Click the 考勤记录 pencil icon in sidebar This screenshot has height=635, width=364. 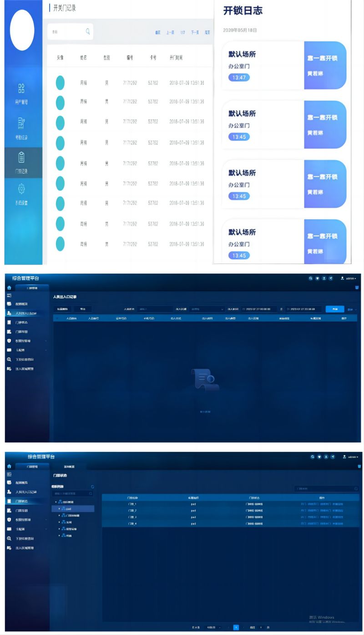click(x=21, y=123)
